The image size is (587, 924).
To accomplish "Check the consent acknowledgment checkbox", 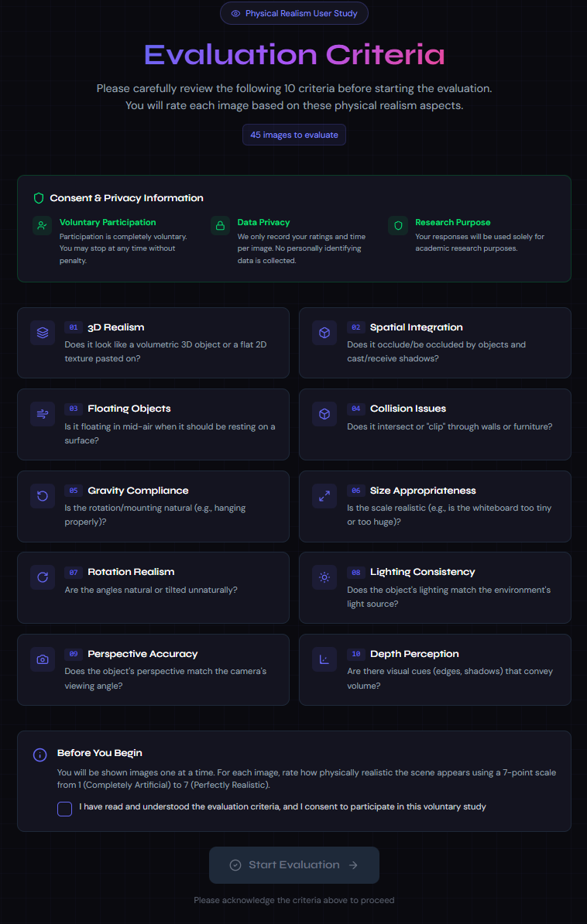I will click(x=64, y=809).
